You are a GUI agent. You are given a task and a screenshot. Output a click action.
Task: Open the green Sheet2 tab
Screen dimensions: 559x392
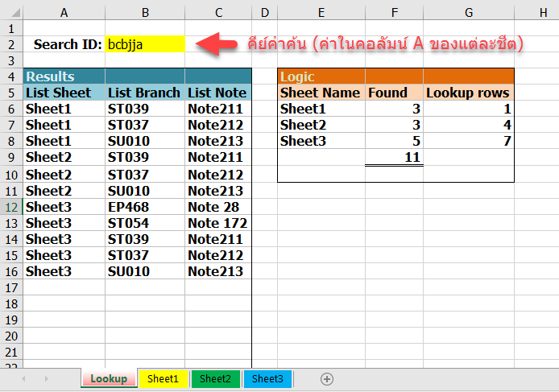[x=215, y=378]
